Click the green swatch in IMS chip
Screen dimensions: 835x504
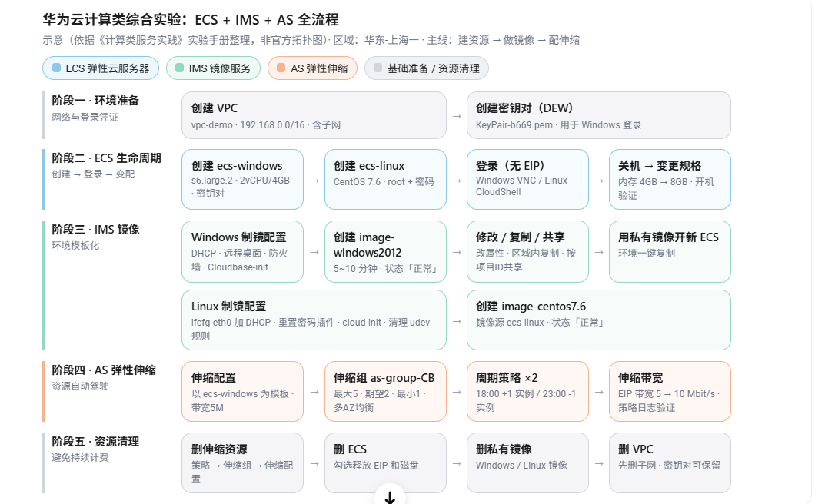[x=179, y=68]
